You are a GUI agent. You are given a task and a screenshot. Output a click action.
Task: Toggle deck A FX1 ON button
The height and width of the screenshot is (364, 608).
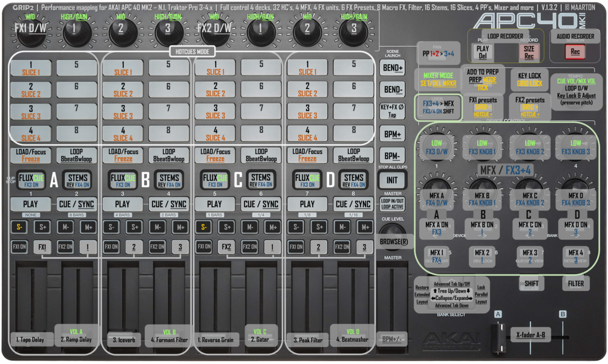click(19, 247)
